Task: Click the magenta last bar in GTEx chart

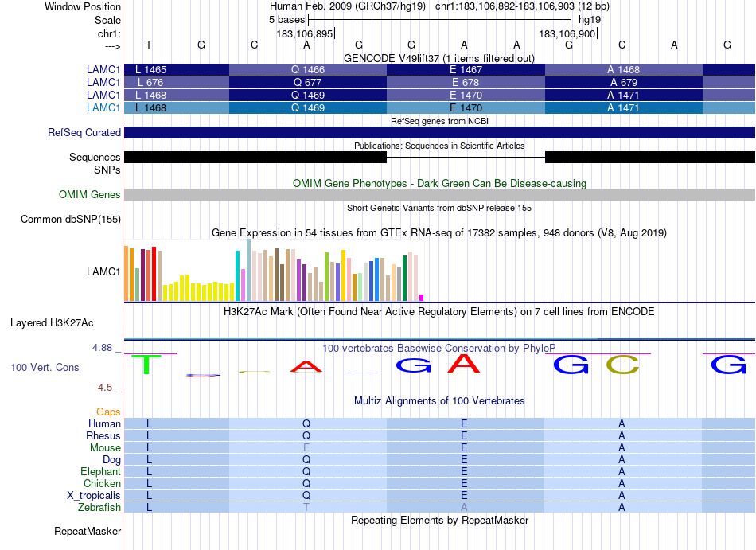Action: (x=422, y=298)
